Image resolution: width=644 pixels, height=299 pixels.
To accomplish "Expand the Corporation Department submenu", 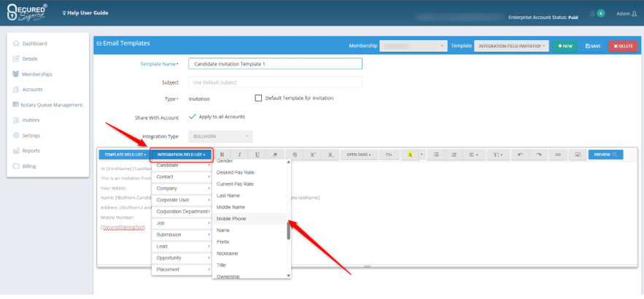I will (182, 211).
